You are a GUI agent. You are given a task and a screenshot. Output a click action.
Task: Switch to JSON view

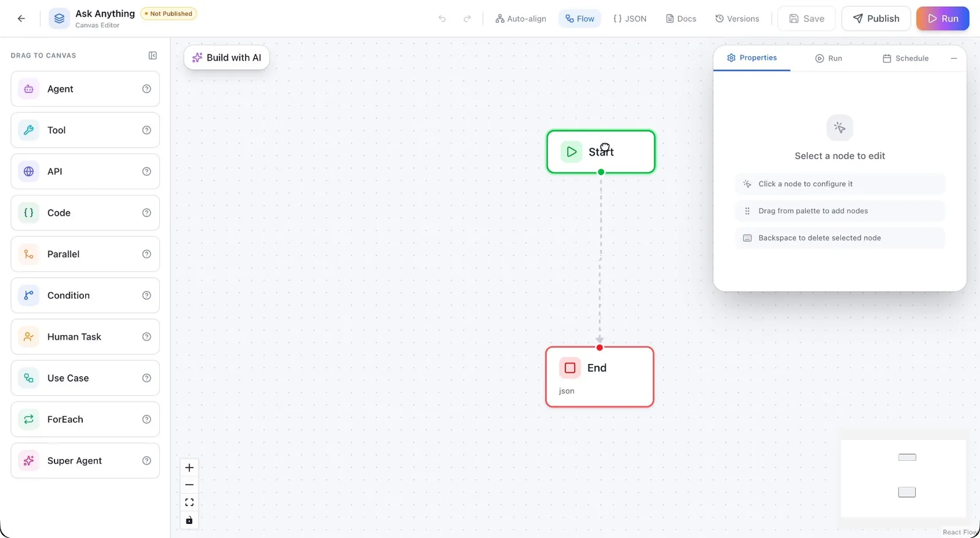[x=630, y=19]
